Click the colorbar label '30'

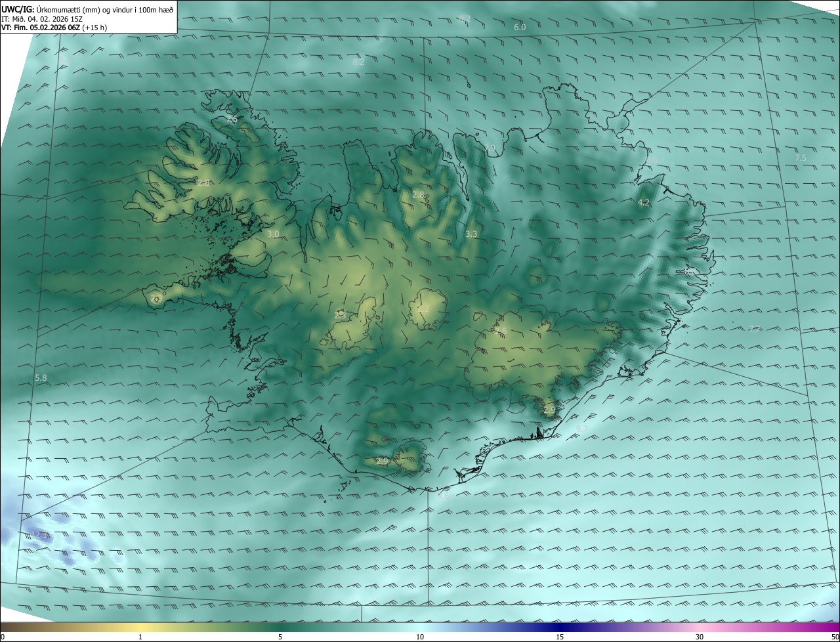pyautogui.click(x=700, y=637)
